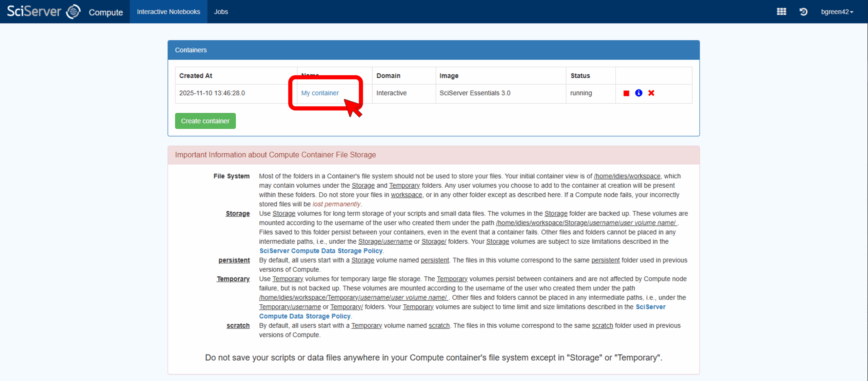Viewport: 868px width, 381px height.
Task: Open SciServer Compute Data Storage Policy link
Action: (x=321, y=251)
